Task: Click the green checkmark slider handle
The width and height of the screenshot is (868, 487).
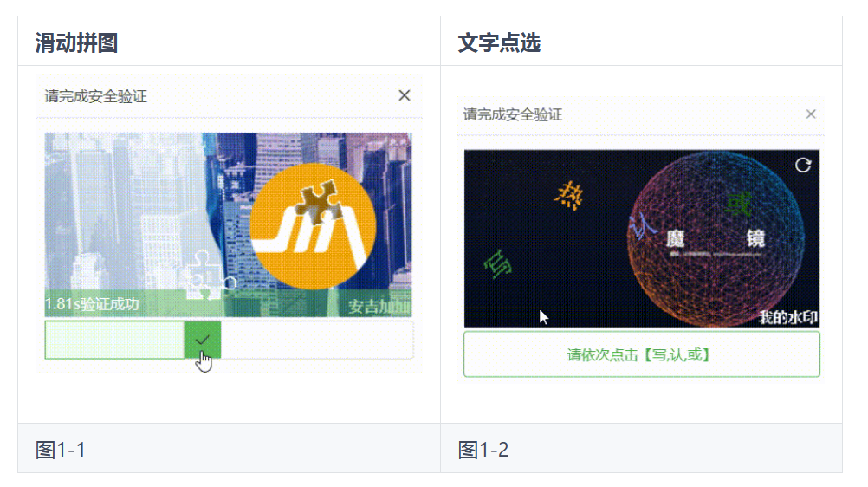Action: pos(203,340)
